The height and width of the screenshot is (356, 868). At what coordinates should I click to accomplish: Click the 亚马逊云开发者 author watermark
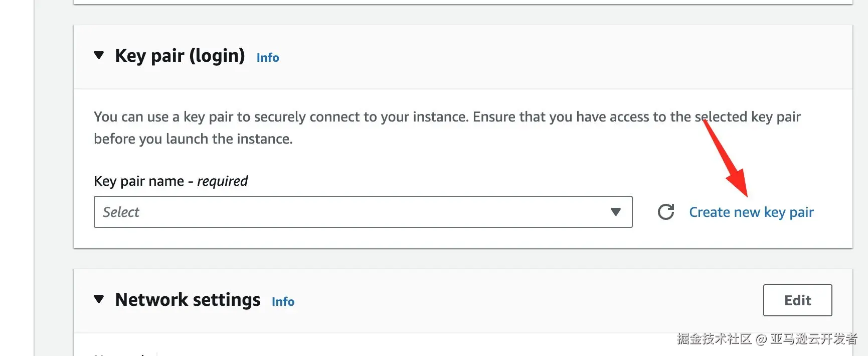coord(813,339)
